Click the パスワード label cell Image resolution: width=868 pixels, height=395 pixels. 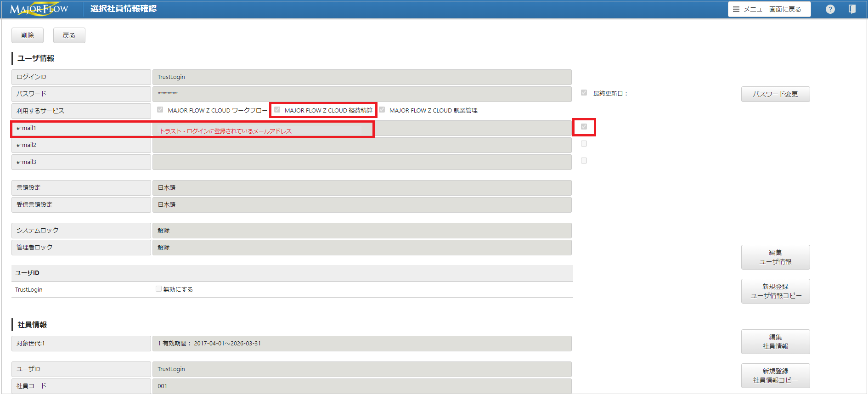coord(81,94)
